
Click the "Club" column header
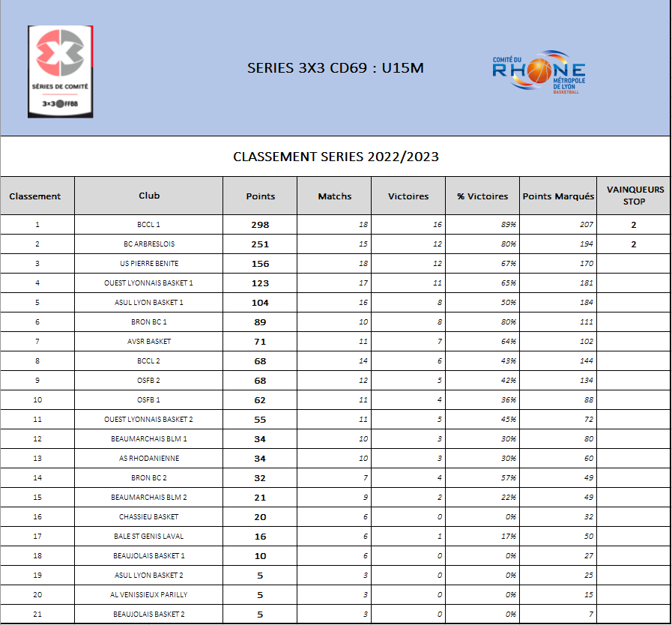(149, 196)
